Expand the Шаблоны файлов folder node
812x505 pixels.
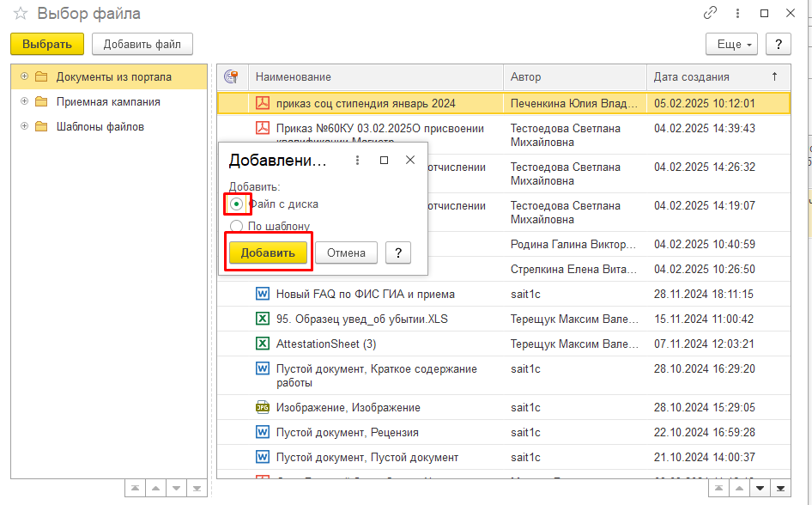(x=24, y=126)
